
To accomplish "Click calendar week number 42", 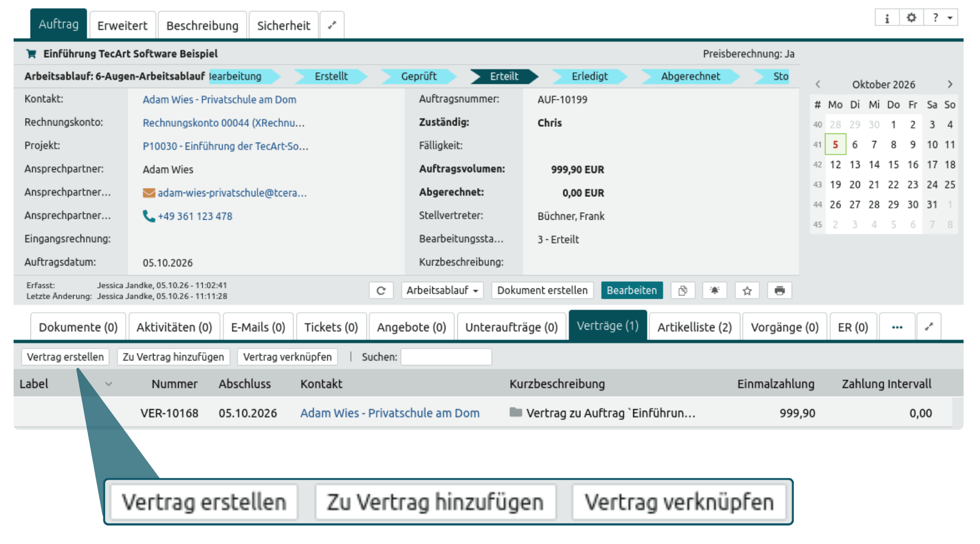I will (x=817, y=165).
